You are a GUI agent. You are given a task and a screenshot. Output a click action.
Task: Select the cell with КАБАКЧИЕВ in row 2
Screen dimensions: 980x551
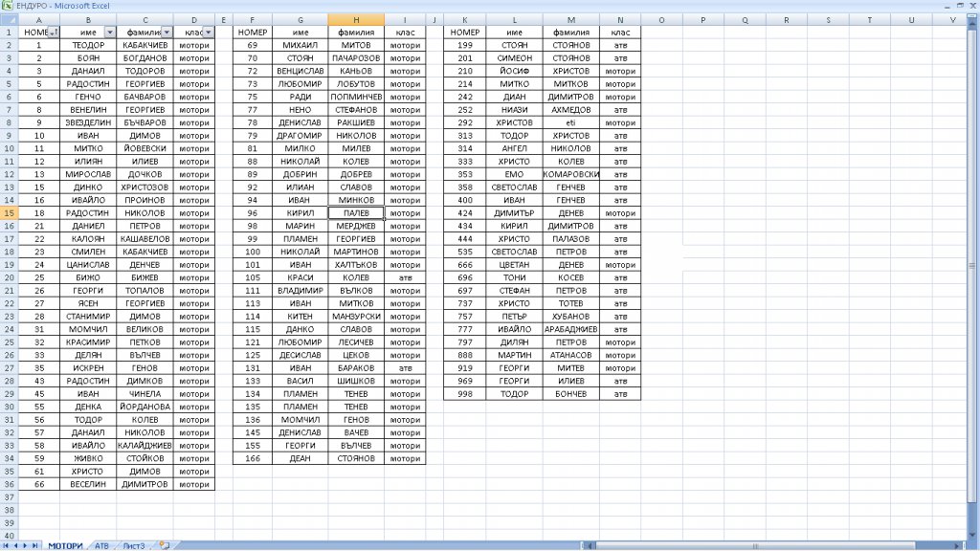coord(145,46)
